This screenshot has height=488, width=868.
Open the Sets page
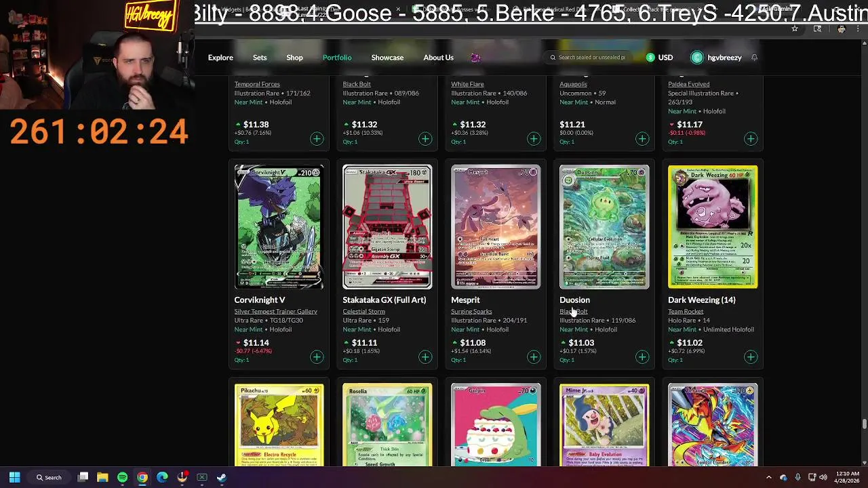coord(260,58)
